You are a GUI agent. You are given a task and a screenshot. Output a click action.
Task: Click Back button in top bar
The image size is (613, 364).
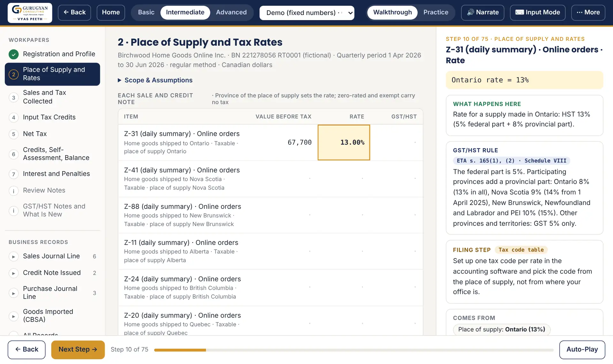click(74, 12)
